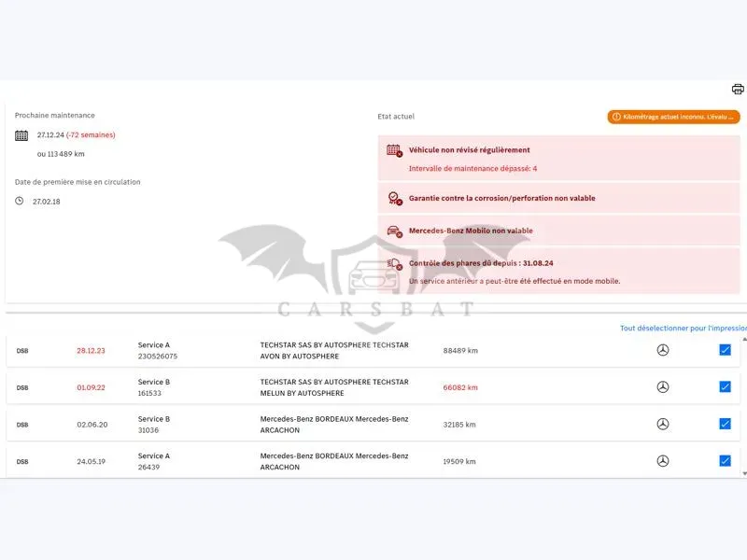Click the Mercedes star icon in 02.06.20 row

tap(663, 424)
